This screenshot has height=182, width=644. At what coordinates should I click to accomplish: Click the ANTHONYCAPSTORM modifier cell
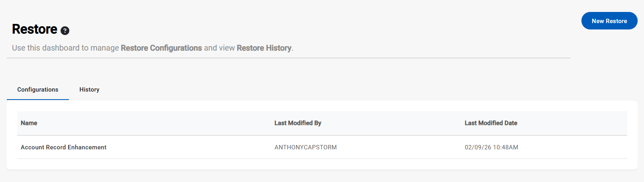tap(306, 147)
